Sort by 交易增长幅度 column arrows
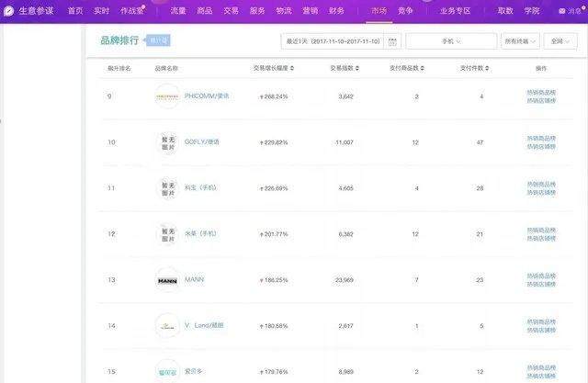 click(292, 68)
